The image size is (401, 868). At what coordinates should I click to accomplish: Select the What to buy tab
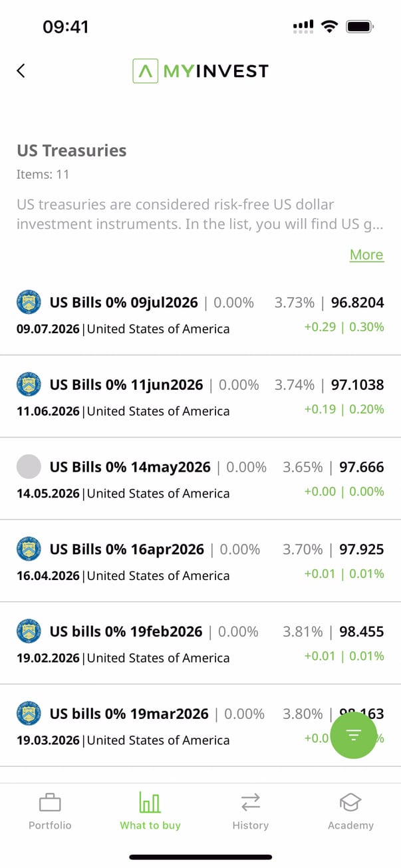tap(150, 811)
